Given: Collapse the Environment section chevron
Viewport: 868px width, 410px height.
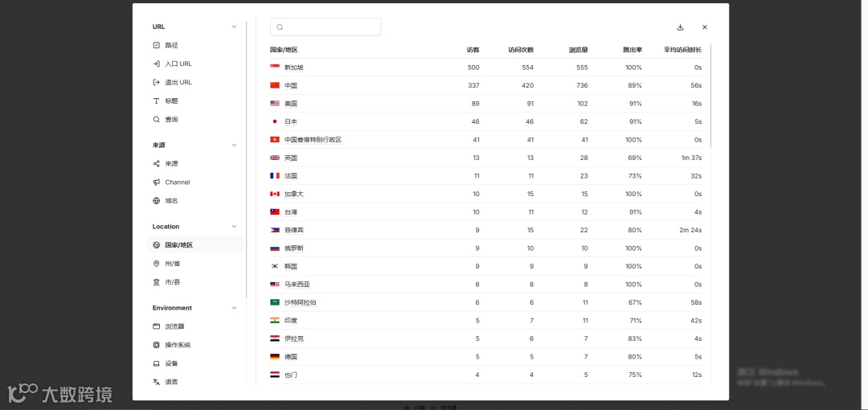Looking at the screenshot, I should click(234, 308).
